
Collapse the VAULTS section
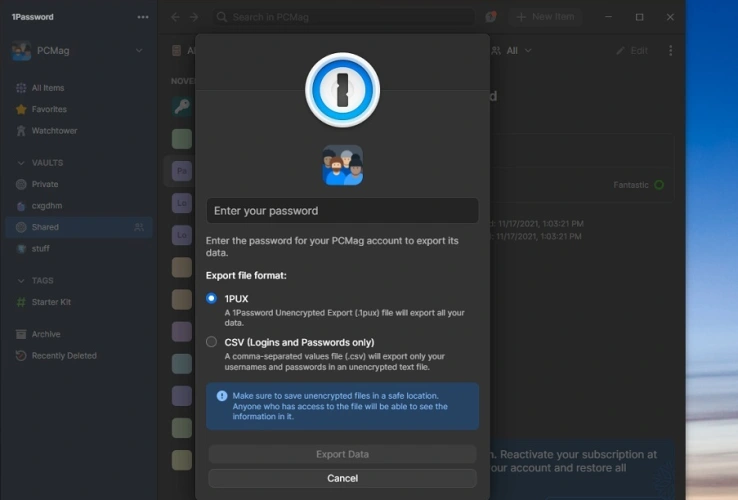(x=22, y=163)
